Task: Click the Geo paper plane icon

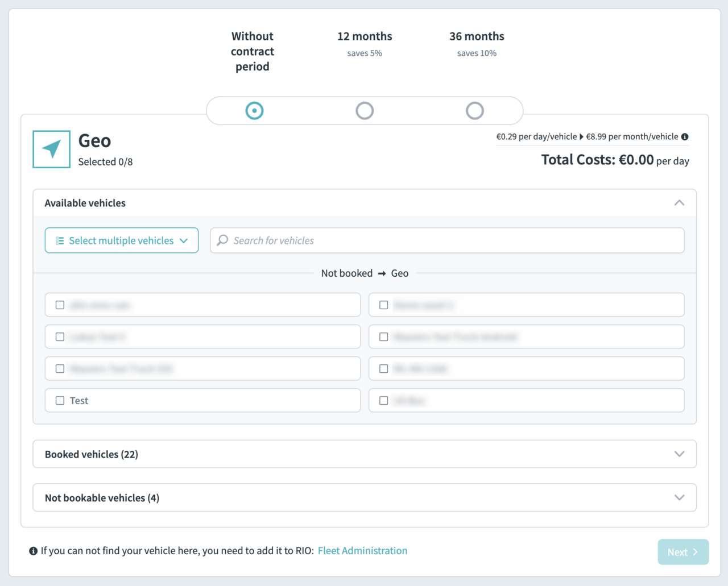Action: (x=51, y=149)
